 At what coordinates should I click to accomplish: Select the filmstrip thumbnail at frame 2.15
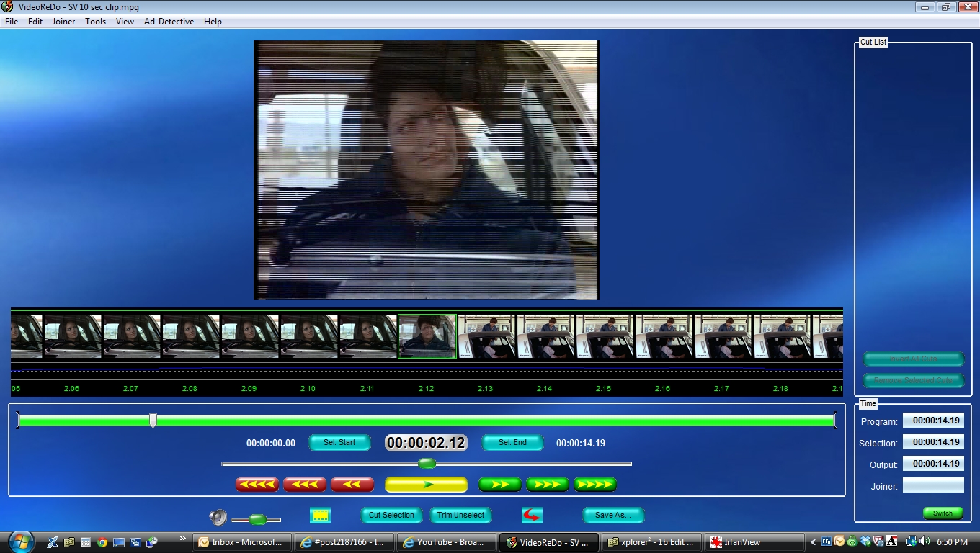tap(604, 336)
